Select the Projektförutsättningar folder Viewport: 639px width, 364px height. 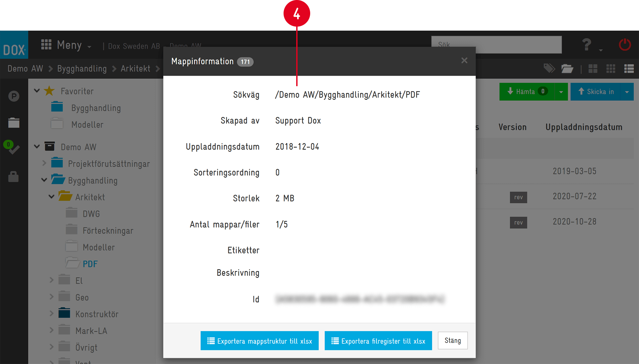point(109,164)
